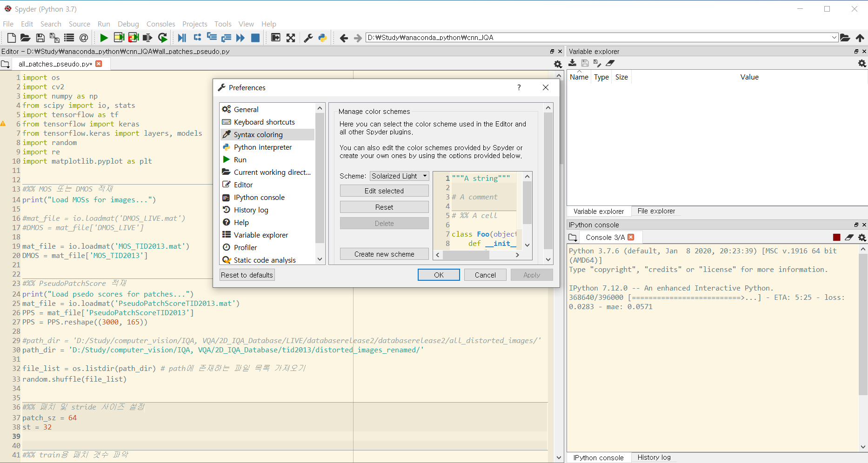
Task: Stop debugging with the blue square
Action: pos(255,38)
